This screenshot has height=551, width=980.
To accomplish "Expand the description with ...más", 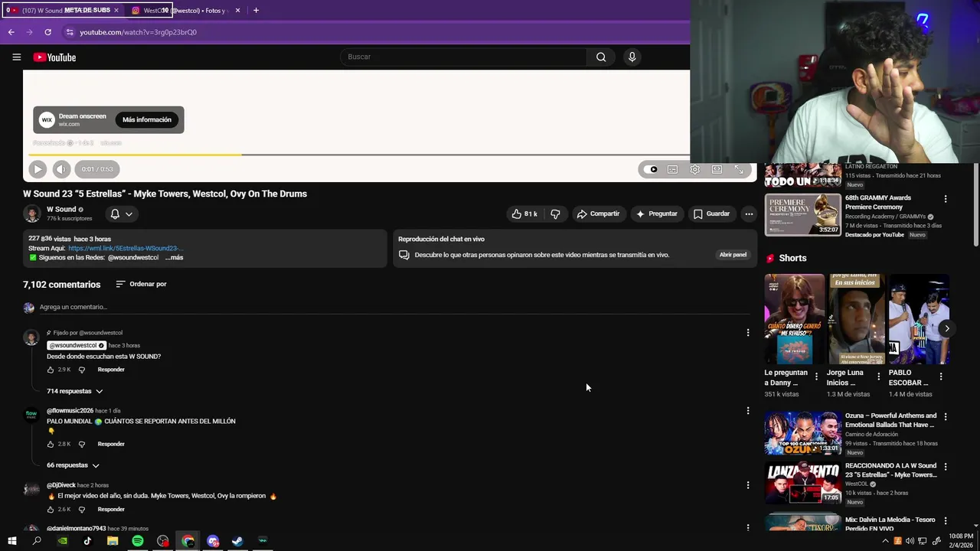I will [175, 258].
